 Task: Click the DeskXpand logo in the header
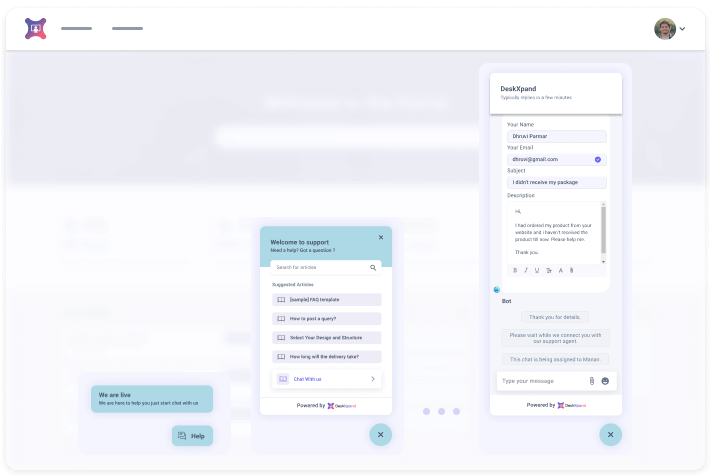pos(35,28)
